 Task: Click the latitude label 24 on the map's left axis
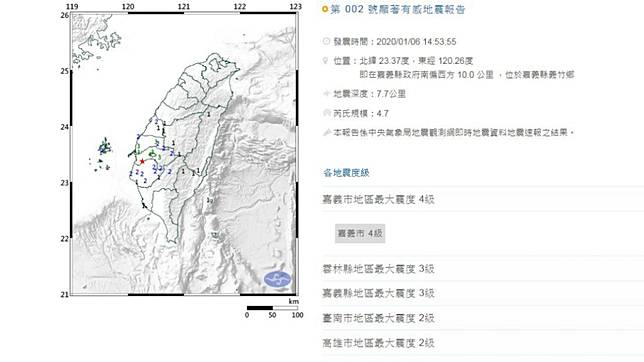pyautogui.click(x=64, y=127)
